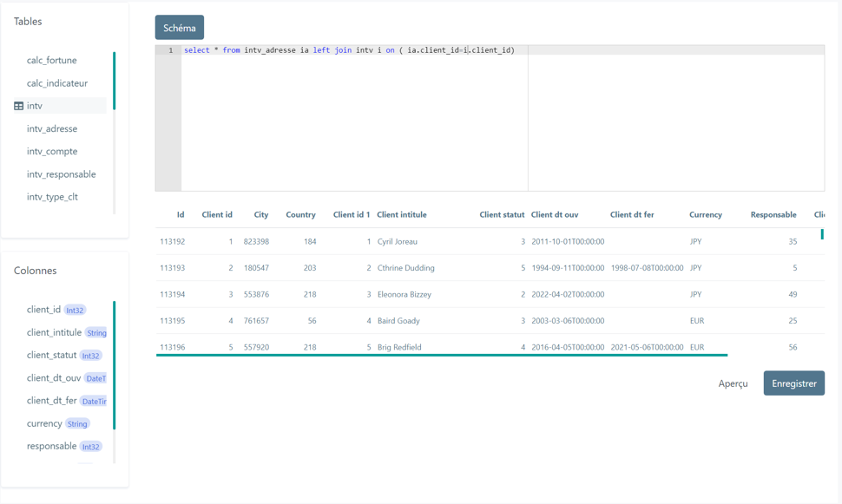Select the intv_compte table
842x504 pixels.
(52, 151)
